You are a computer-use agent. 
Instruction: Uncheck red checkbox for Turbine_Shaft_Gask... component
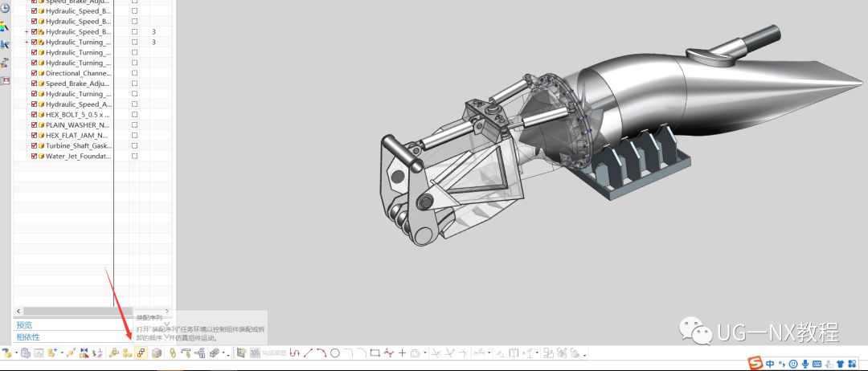[35, 145]
